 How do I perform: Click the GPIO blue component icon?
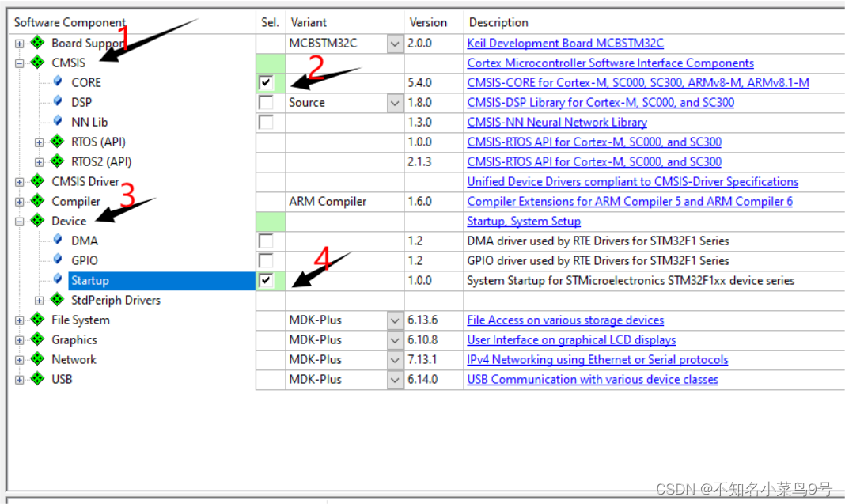point(58,260)
